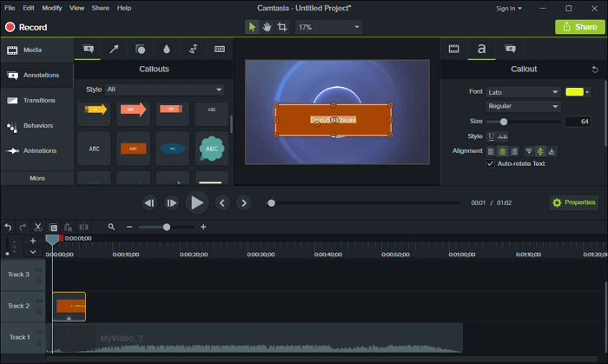This screenshot has height=364, width=608.
Task: Toggle visibility eye for Track 3
Action: (39, 270)
